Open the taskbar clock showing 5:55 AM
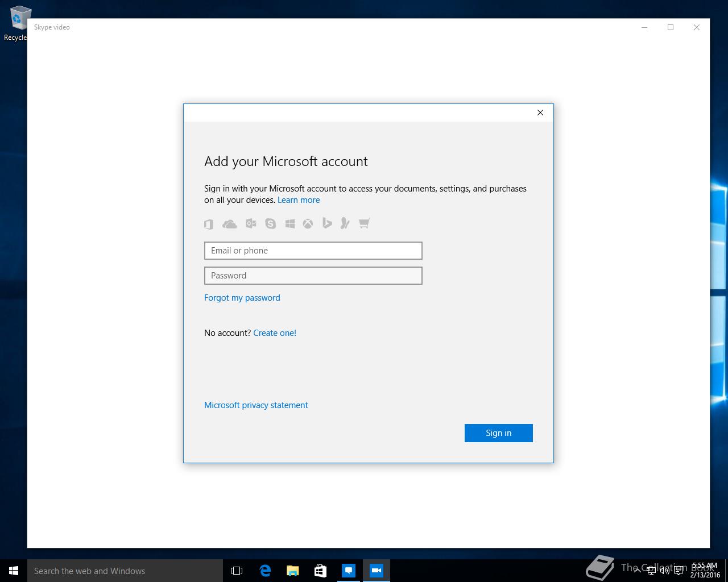 tap(705, 571)
